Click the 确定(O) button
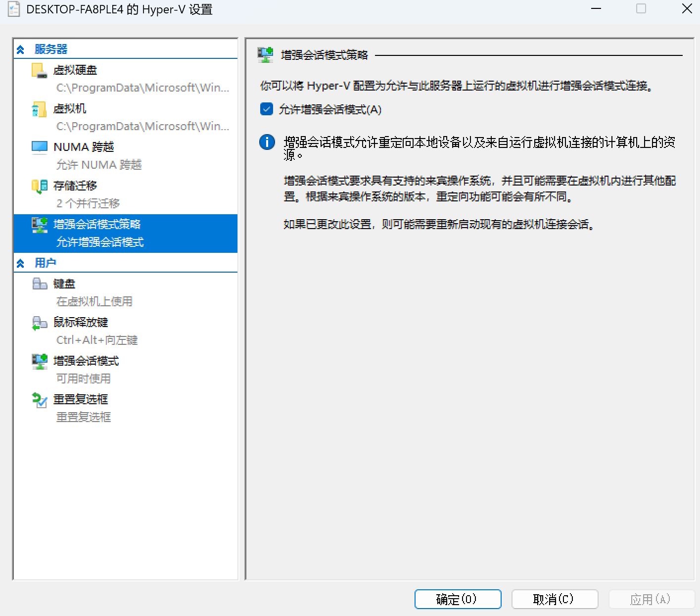This screenshot has height=616, width=700. (458, 599)
